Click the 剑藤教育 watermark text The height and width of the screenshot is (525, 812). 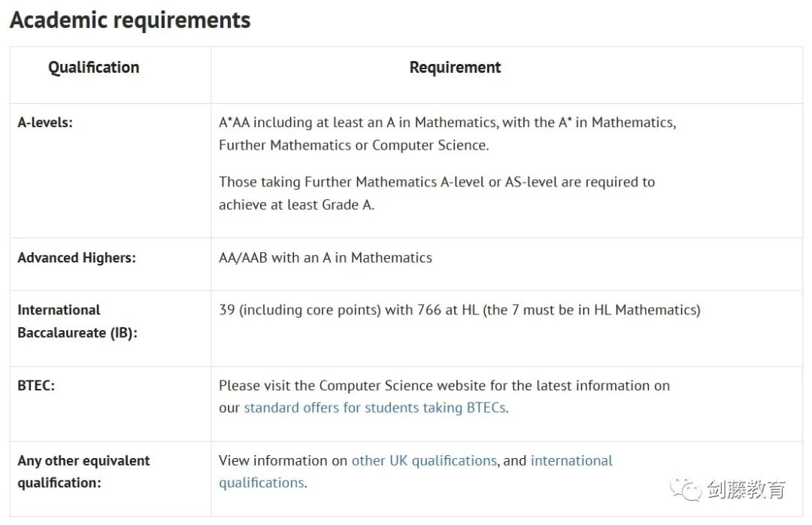point(747,489)
